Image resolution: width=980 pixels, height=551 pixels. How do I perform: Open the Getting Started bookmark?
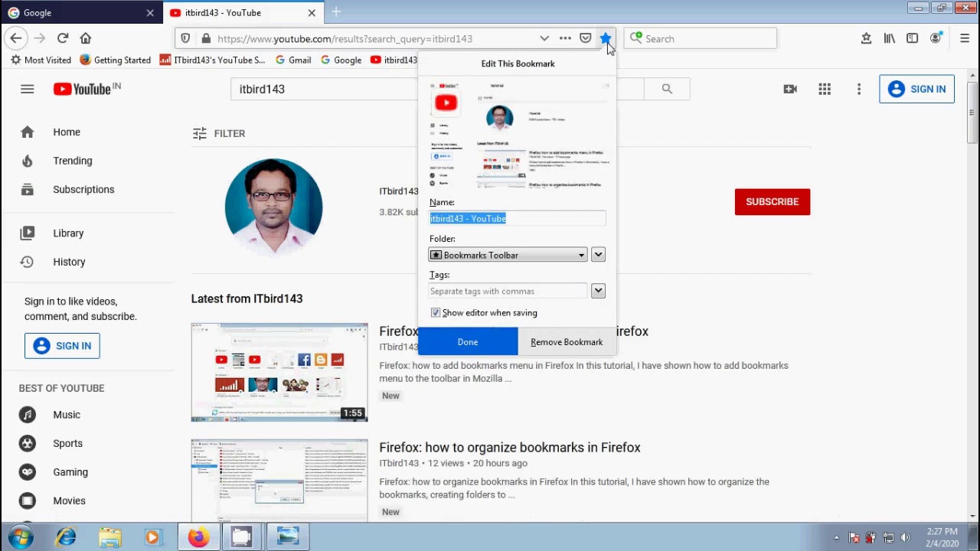115,60
